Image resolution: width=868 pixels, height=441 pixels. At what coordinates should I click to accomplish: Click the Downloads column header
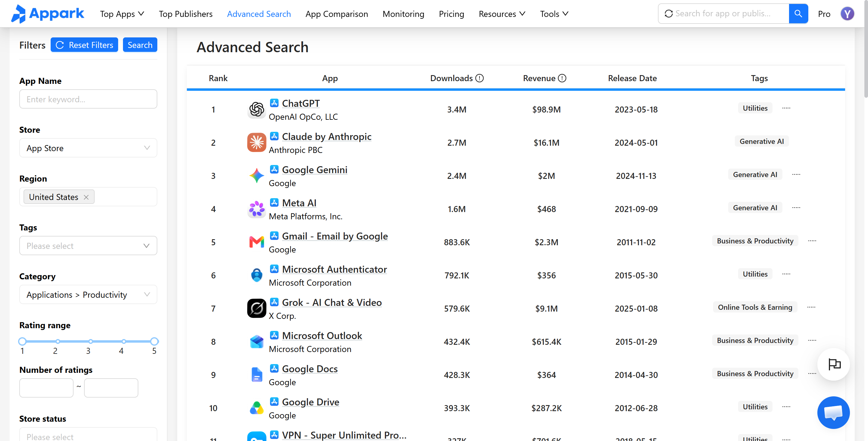point(451,78)
